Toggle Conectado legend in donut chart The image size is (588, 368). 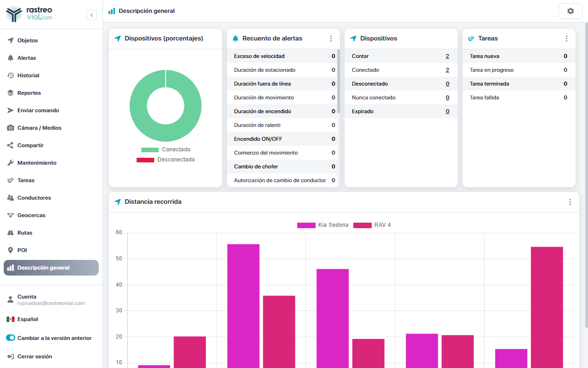pos(165,149)
